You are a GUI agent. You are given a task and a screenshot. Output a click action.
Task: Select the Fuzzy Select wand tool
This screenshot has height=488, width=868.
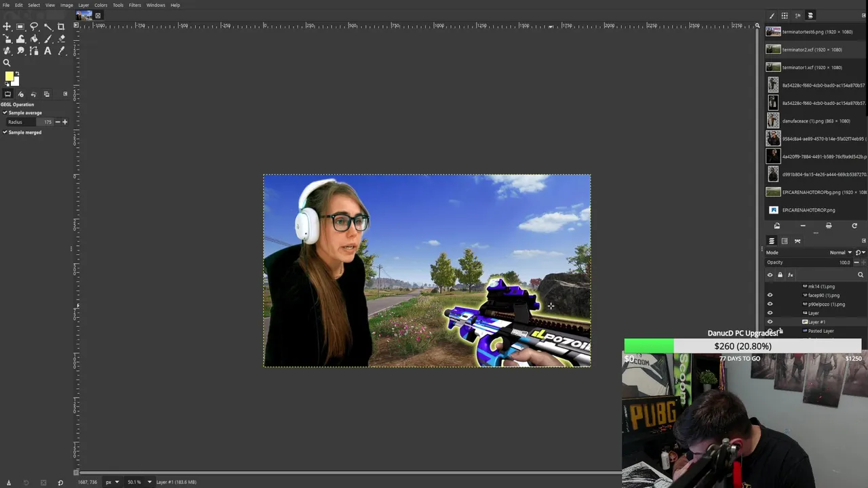pos(47,26)
